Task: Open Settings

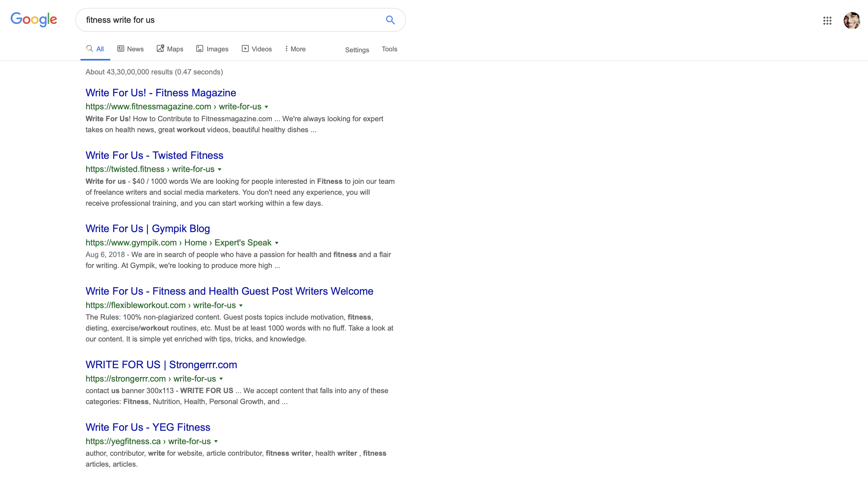Action: pos(357,50)
